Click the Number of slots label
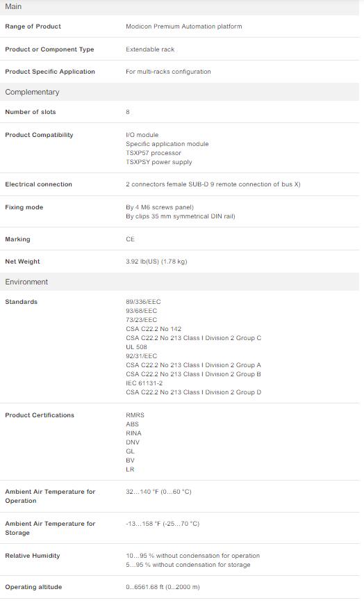 click(x=31, y=112)
